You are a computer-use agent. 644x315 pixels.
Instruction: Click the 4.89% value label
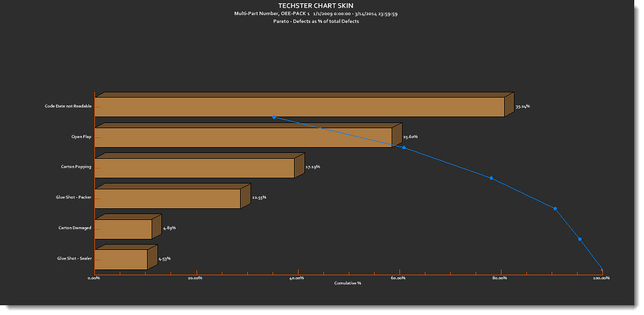[x=169, y=228]
